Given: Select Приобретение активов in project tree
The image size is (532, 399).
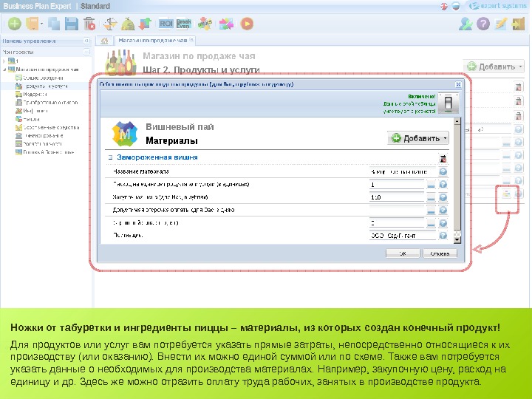Looking at the screenshot, I should (50, 103).
